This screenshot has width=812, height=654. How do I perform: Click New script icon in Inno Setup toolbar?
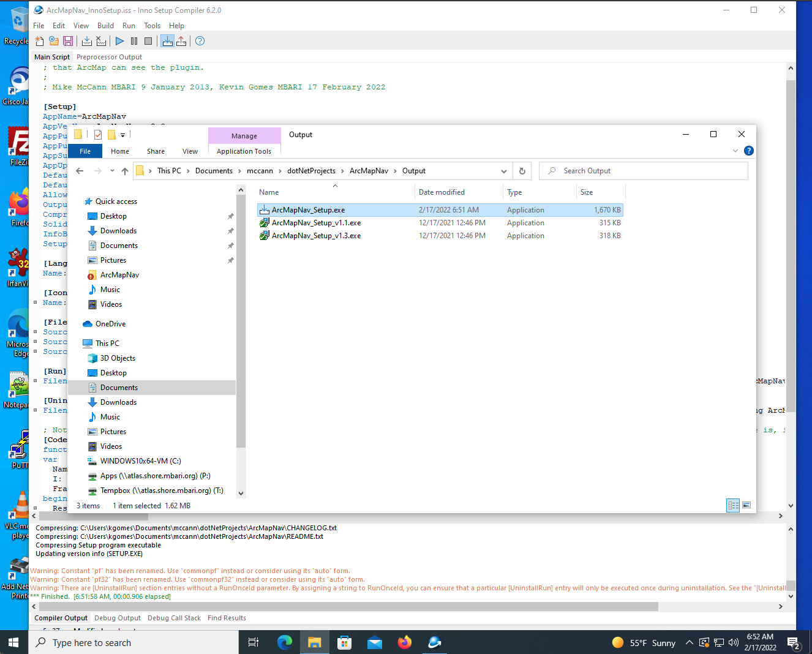coord(39,41)
